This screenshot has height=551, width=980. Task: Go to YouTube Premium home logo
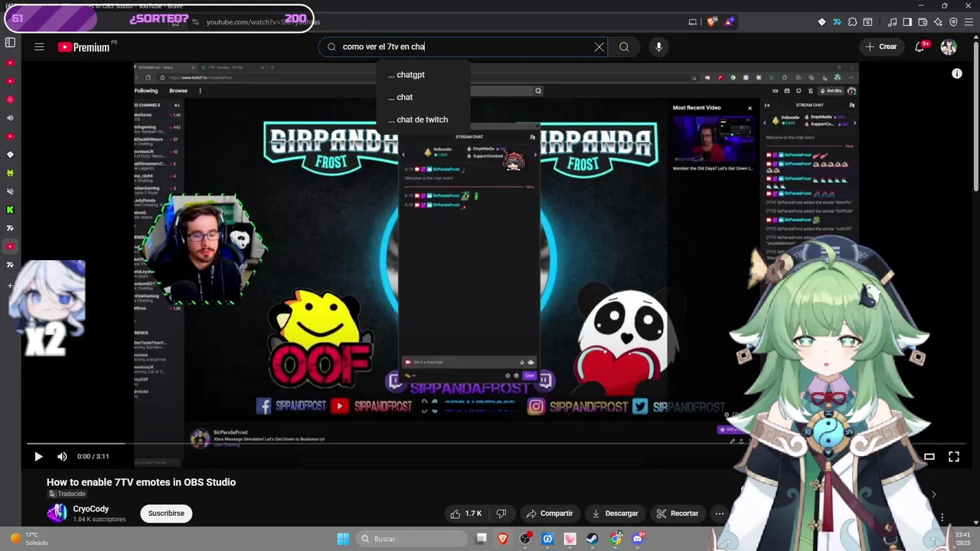pos(83,47)
